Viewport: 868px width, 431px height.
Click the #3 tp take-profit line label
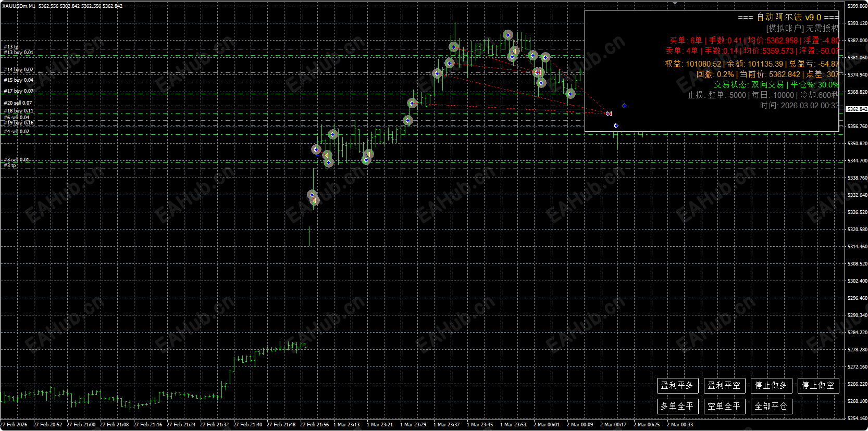[10, 166]
